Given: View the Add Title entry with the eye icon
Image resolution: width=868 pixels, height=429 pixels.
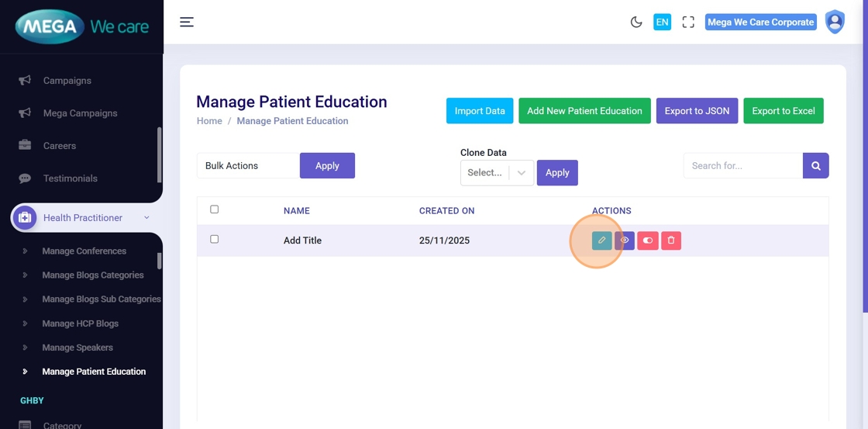Looking at the screenshot, I should (x=625, y=240).
